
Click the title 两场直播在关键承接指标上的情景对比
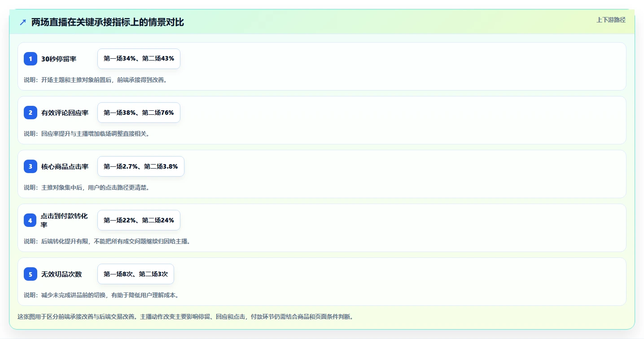108,22
